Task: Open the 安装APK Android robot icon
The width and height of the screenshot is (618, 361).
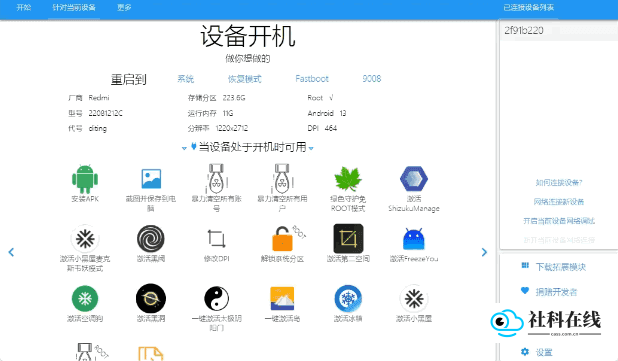Action: point(85,179)
